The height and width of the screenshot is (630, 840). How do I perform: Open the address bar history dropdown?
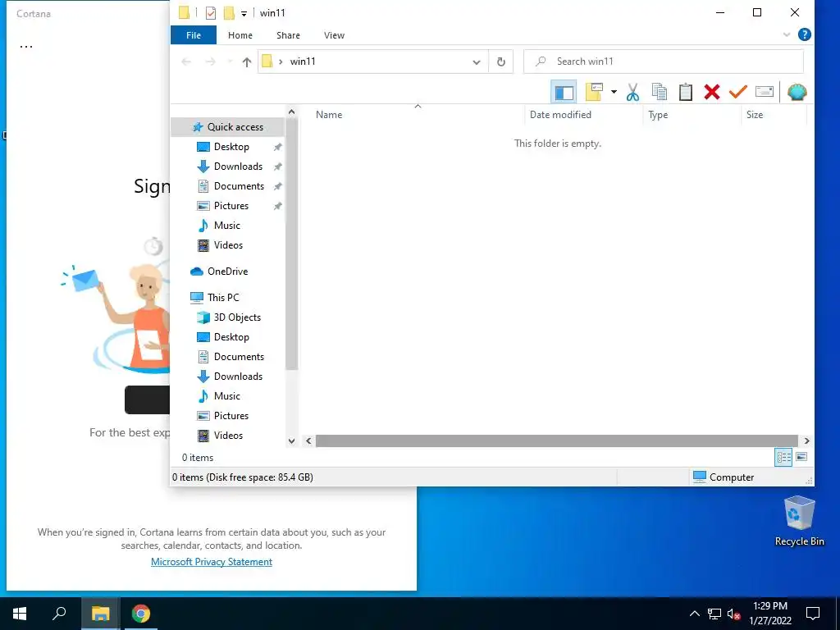coord(477,62)
